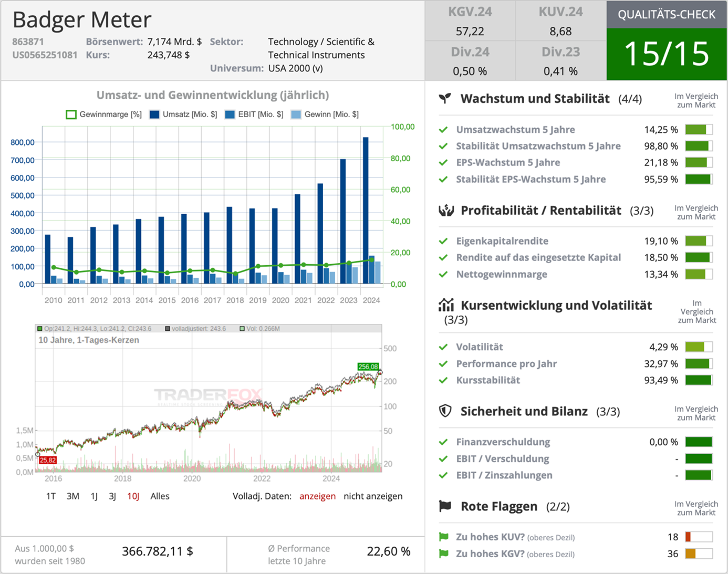Click the ISIN US0565251081
The height and width of the screenshot is (574, 728).
pos(45,55)
